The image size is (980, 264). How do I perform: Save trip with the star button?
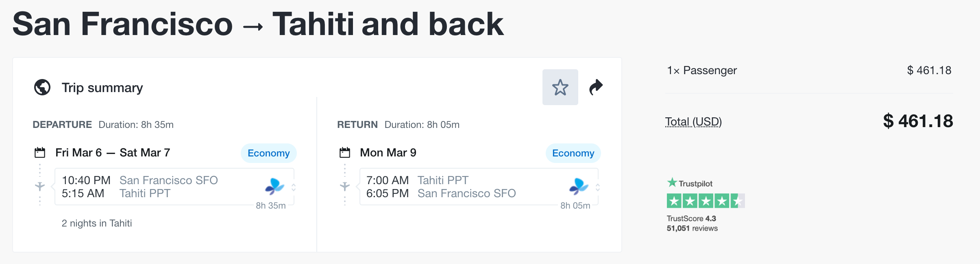[560, 87]
